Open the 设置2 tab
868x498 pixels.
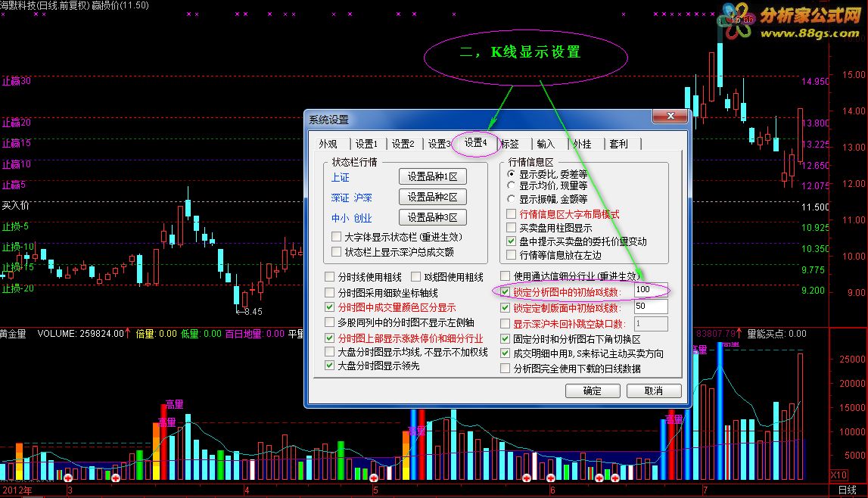pyautogui.click(x=403, y=144)
